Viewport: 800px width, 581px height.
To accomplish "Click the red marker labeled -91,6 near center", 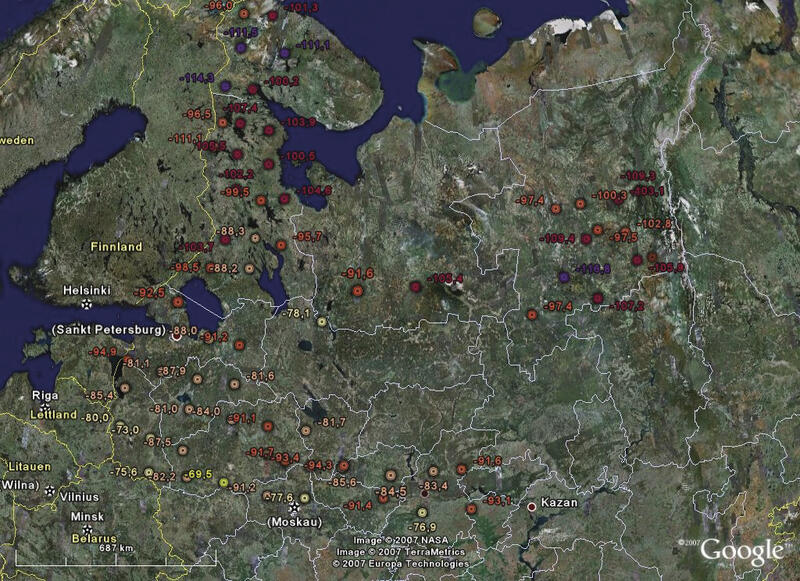I will (x=357, y=290).
